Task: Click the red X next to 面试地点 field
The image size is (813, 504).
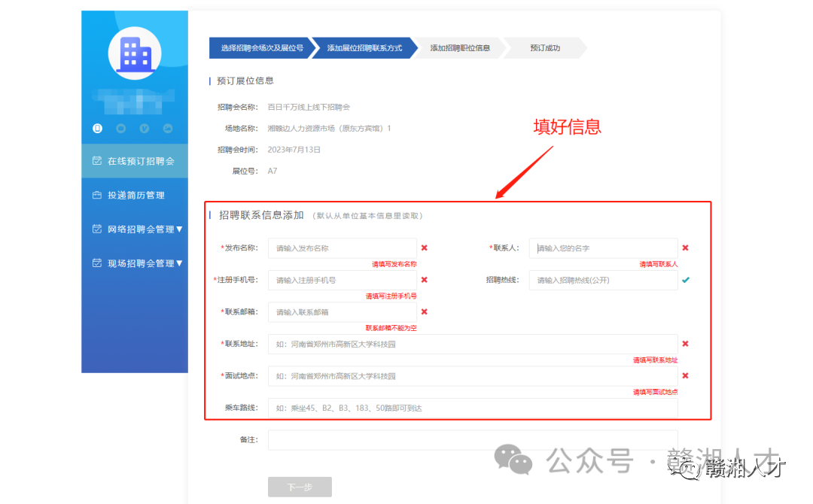Action: tap(685, 375)
